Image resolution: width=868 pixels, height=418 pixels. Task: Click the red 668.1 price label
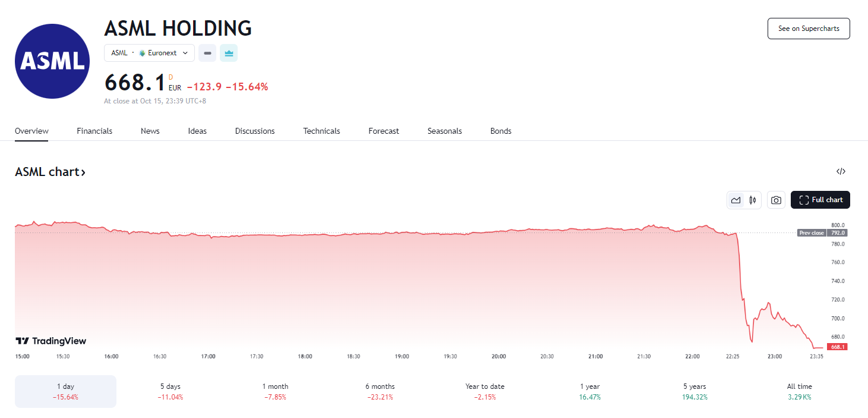(837, 347)
